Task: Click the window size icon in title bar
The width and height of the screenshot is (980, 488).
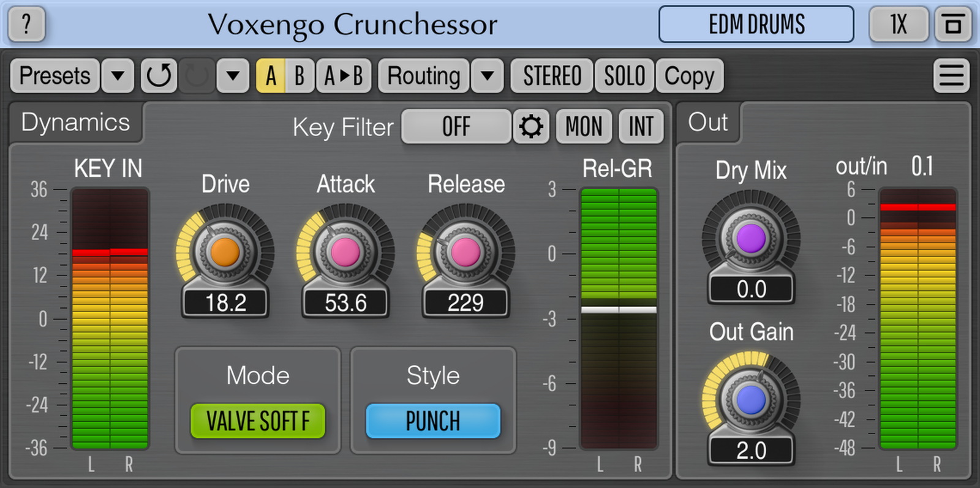Action: (x=952, y=24)
